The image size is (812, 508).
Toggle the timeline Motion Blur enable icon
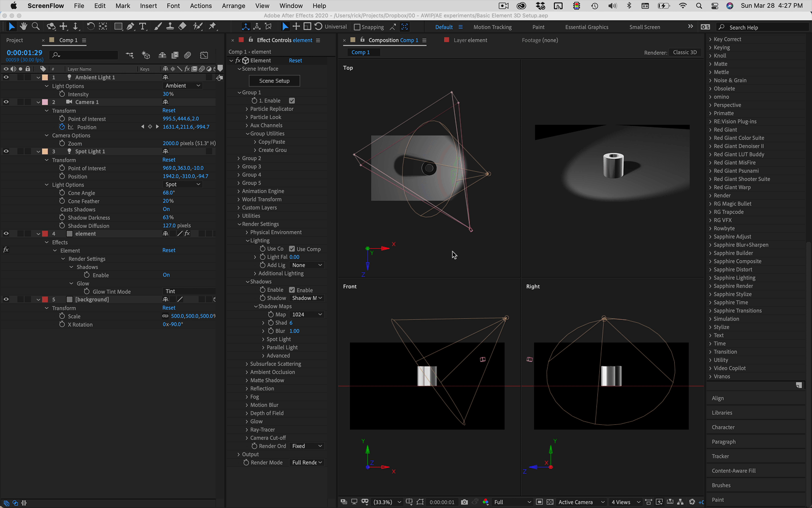pos(188,55)
